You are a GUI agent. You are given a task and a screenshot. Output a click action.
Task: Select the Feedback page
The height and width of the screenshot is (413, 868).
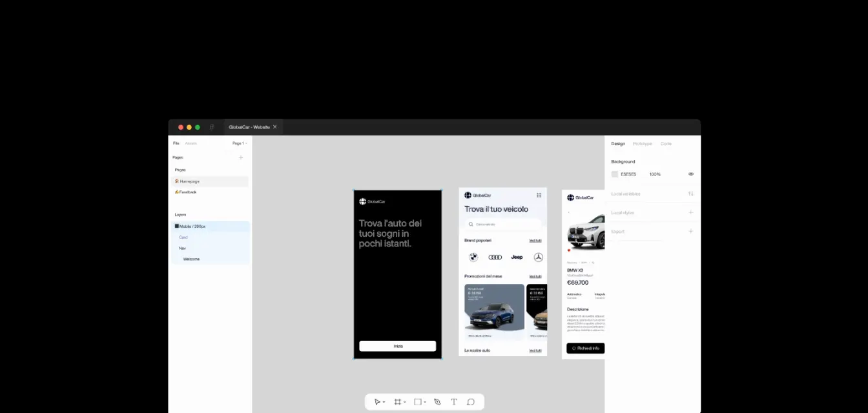tap(210, 192)
